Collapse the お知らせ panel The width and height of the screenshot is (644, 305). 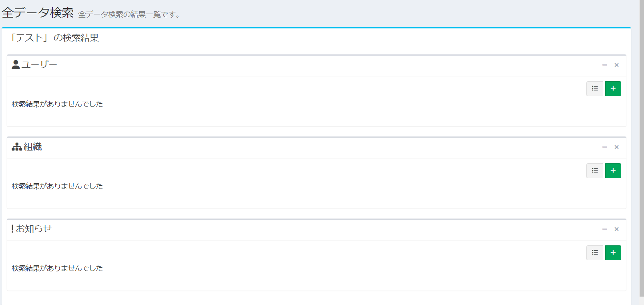pos(604,229)
